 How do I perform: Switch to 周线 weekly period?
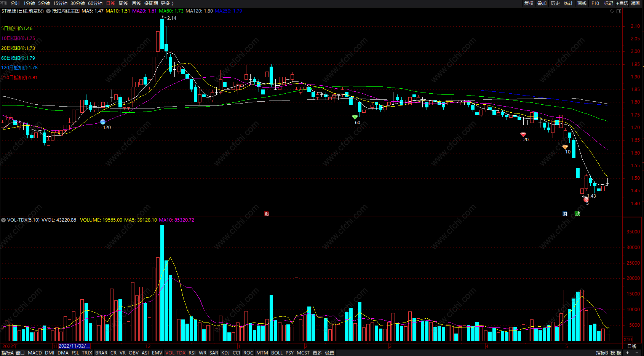tap(123, 3)
